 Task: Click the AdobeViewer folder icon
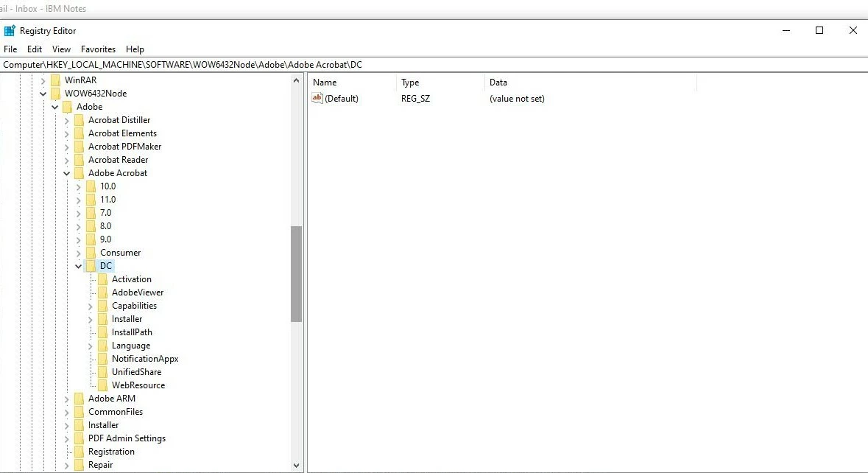coord(102,293)
